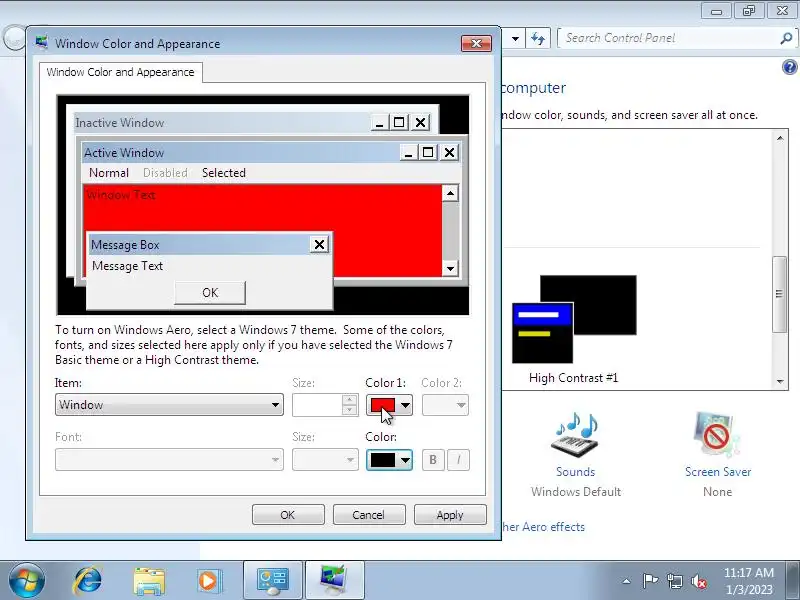Open the Windows Start button
This screenshot has height=600, width=800.
point(27,580)
